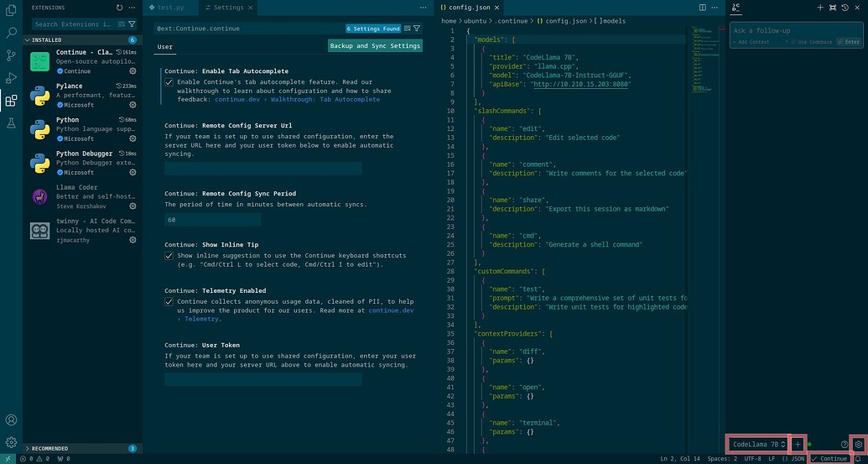Close the Settings tab
The image size is (868, 464).
(x=250, y=8)
